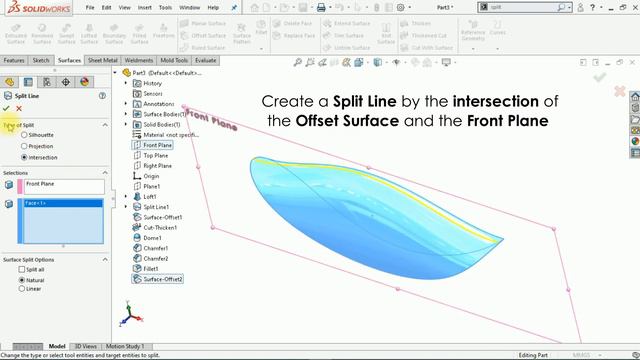Open the File menu
The height and width of the screenshot is (360, 640).
(90, 7)
